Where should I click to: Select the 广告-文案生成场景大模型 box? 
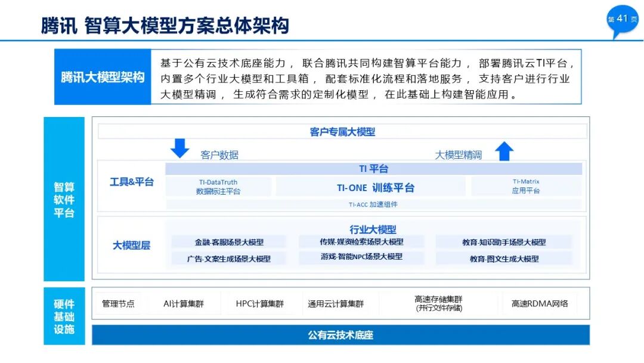(229, 259)
